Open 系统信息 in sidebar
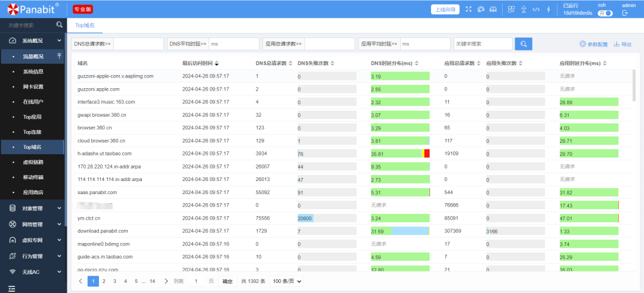Image resolution: width=644 pixels, height=293 pixels. coord(33,71)
